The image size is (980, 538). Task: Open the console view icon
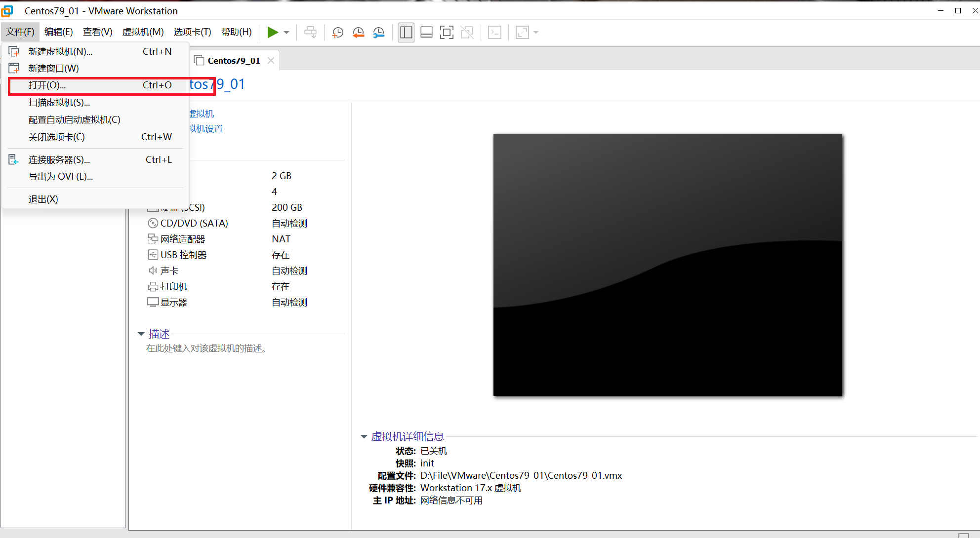click(x=494, y=33)
